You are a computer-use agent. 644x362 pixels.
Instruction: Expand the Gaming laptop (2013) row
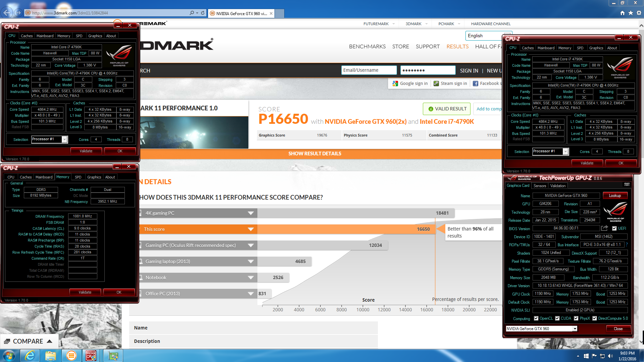pyautogui.click(x=250, y=261)
